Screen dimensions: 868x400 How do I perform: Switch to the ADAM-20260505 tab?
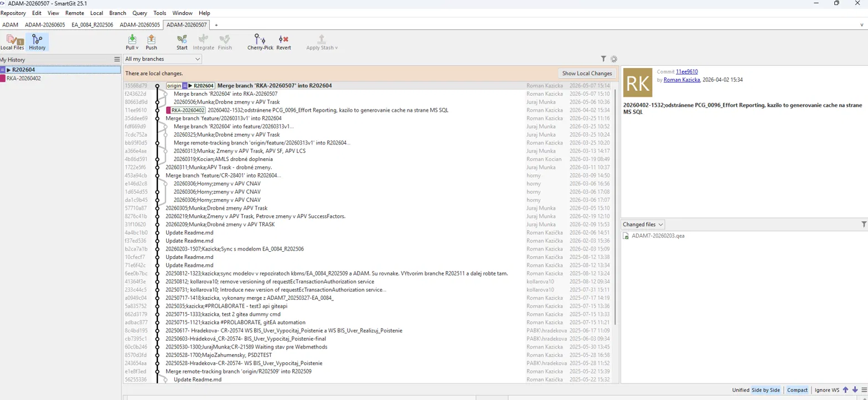point(140,25)
